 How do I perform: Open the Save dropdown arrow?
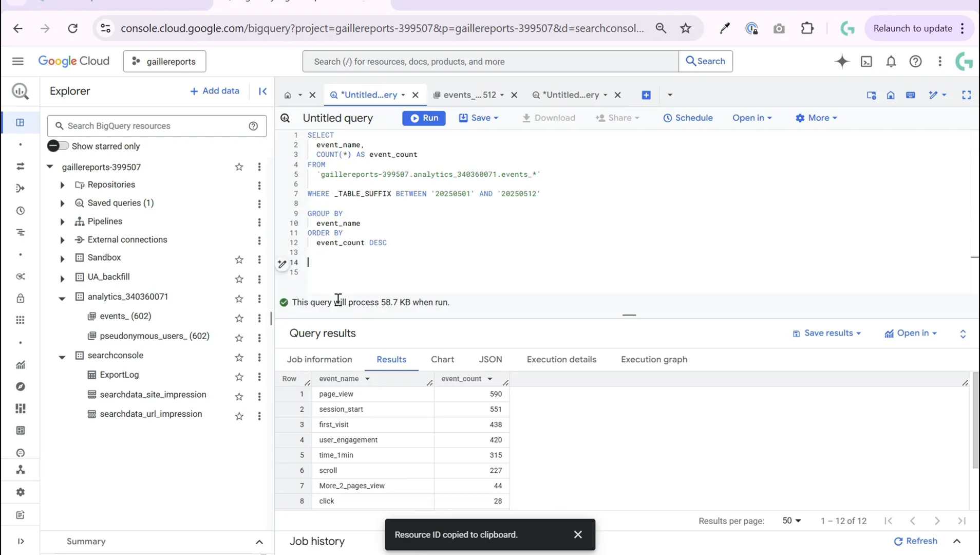[x=496, y=118]
